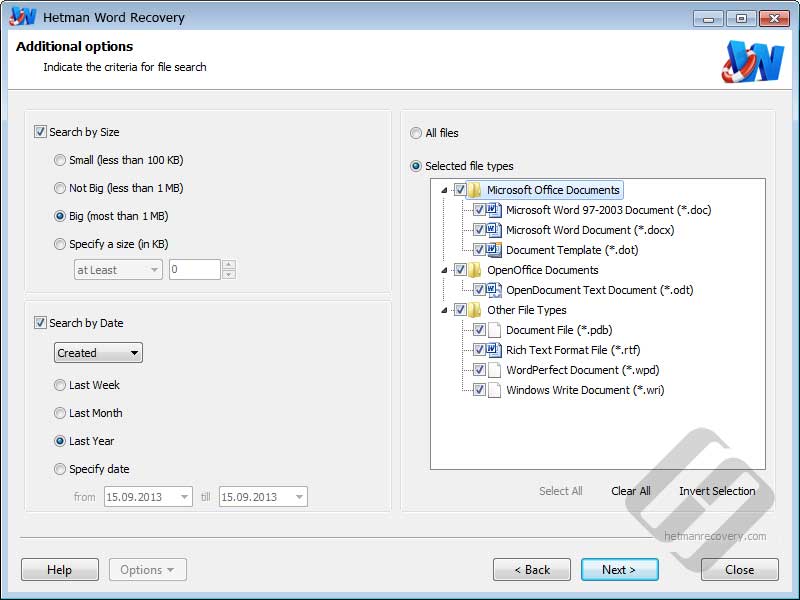The width and height of the screenshot is (800, 600).
Task: Click the folder icon beside OpenOffice Documents
Action: pyautogui.click(x=474, y=269)
